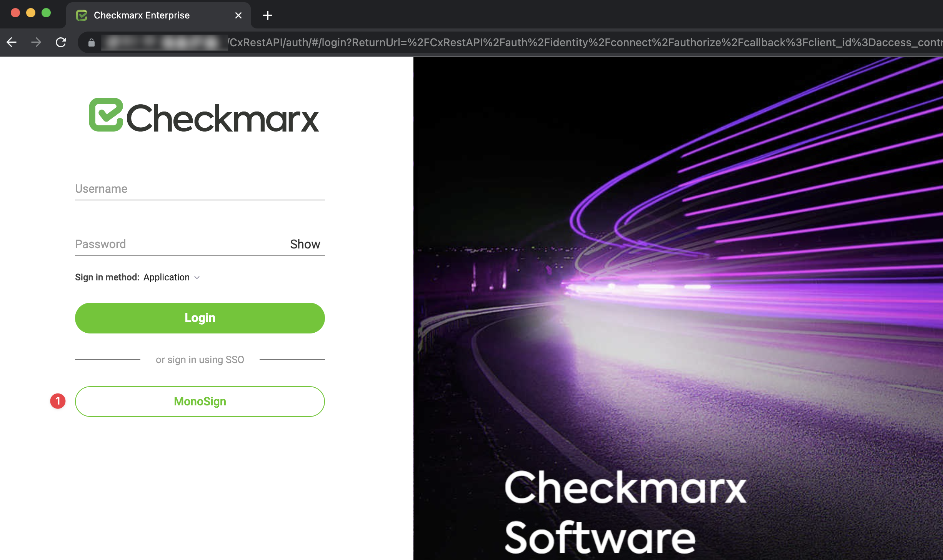Click the browser forward arrow

[x=36, y=42]
